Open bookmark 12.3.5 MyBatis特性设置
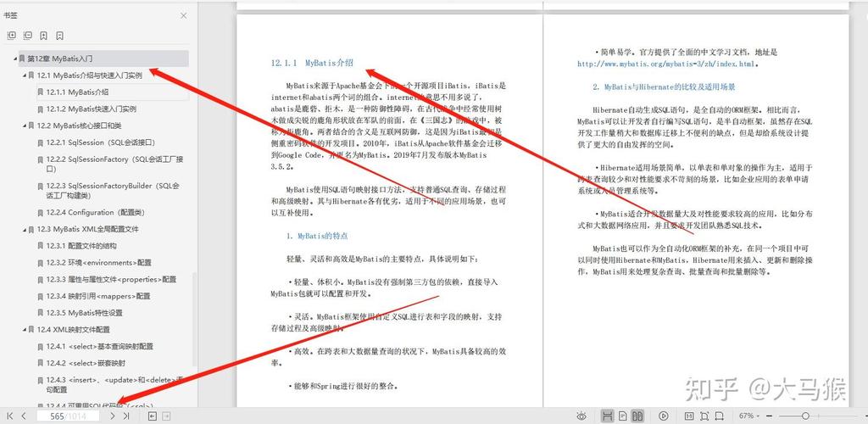This screenshot has height=424, width=868. (x=84, y=313)
